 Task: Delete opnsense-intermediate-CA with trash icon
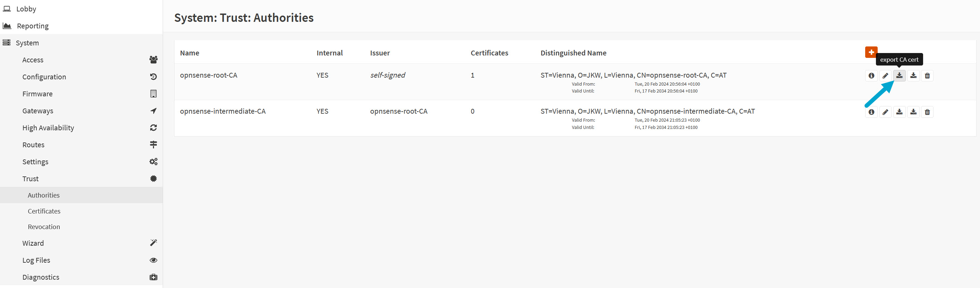click(x=927, y=112)
